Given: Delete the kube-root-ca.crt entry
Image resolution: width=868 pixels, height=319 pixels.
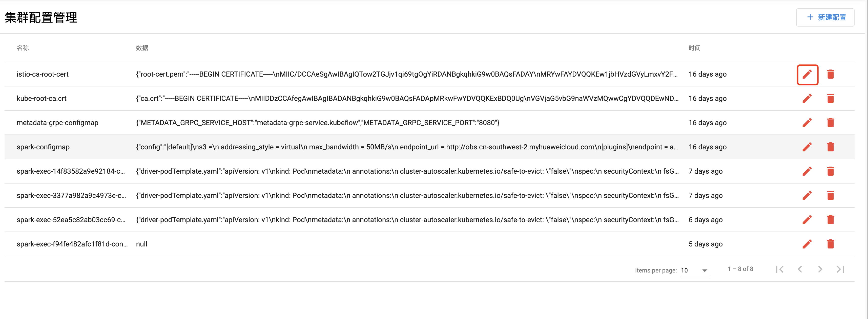Looking at the screenshot, I should tap(830, 99).
